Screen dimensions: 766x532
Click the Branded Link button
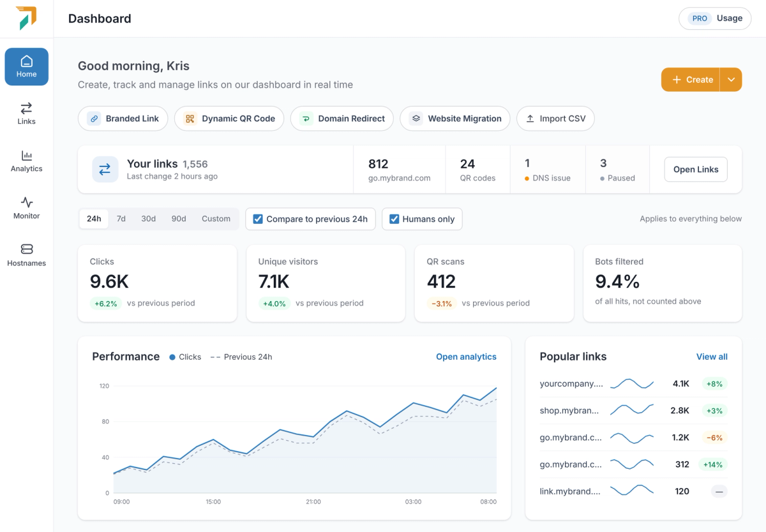[123, 119]
